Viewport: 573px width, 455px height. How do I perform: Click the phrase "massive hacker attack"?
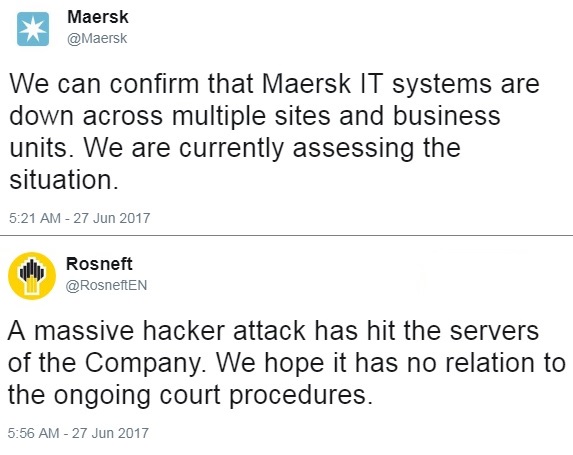tap(170, 331)
